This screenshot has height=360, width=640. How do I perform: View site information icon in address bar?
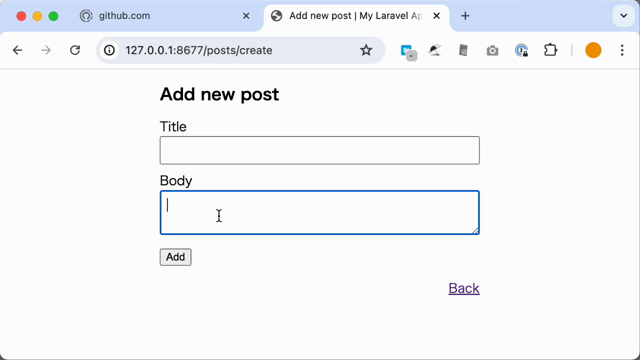coord(109,50)
